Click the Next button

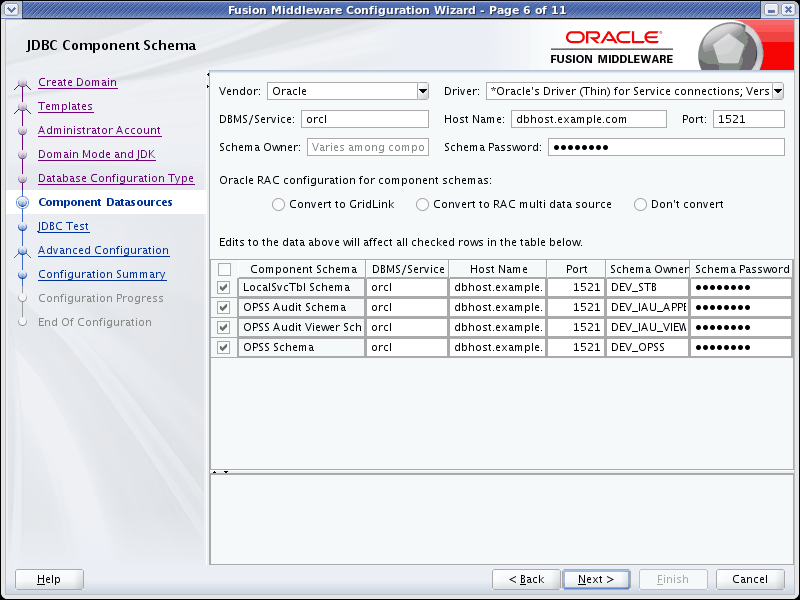pyautogui.click(x=596, y=579)
